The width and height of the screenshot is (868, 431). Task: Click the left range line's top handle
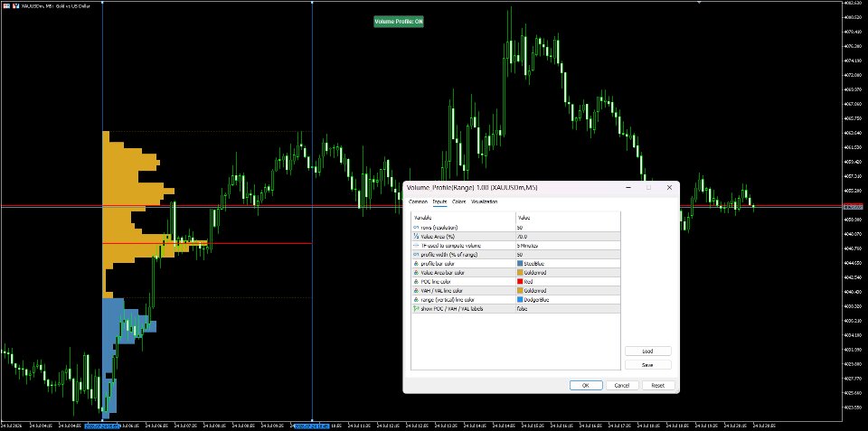102,2
